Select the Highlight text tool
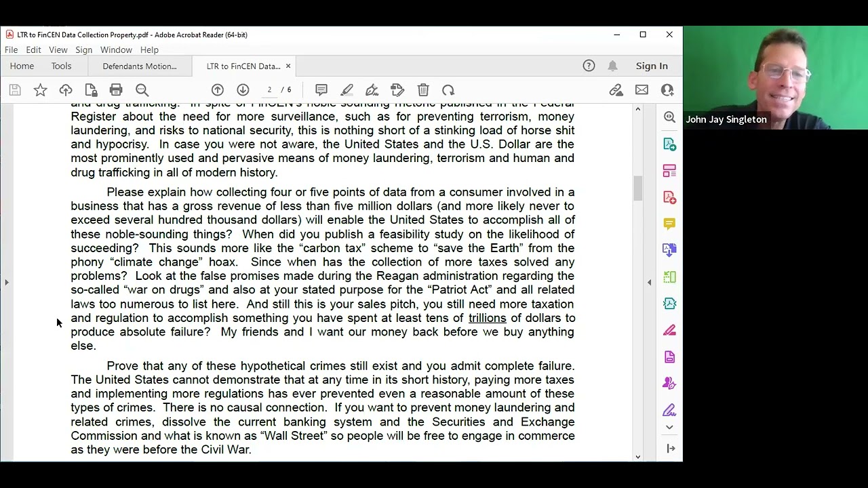 [347, 90]
